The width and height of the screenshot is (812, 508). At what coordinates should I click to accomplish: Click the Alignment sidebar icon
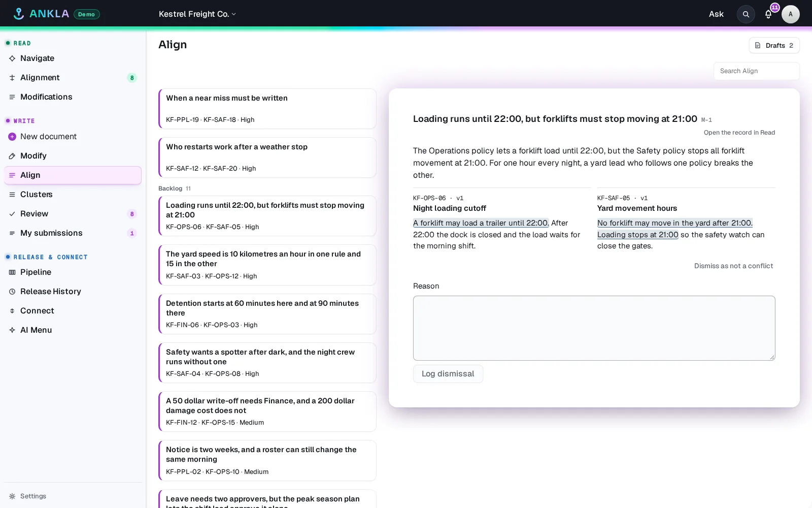(x=12, y=78)
